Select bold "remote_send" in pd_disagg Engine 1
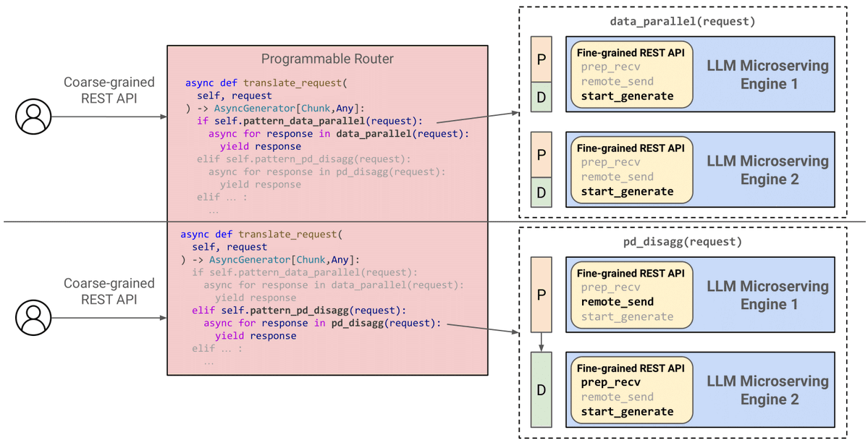The height and width of the screenshot is (443, 868). tap(618, 302)
